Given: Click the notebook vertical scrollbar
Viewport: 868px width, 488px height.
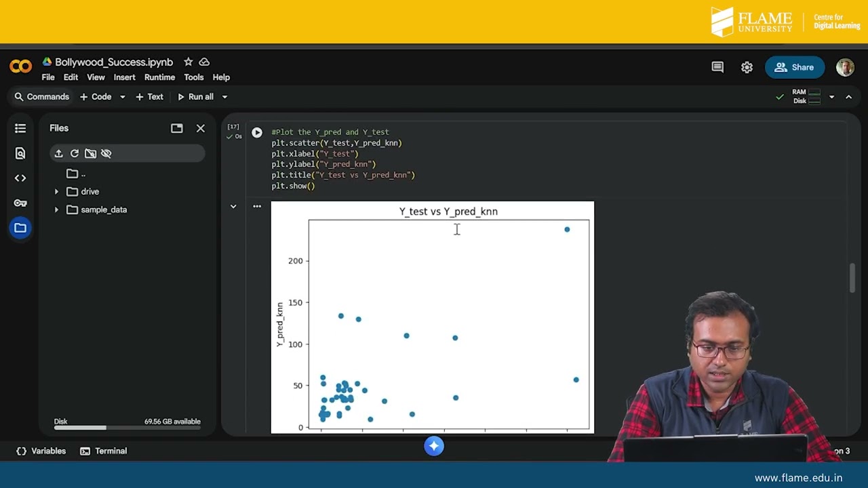Looking at the screenshot, I should [852, 278].
